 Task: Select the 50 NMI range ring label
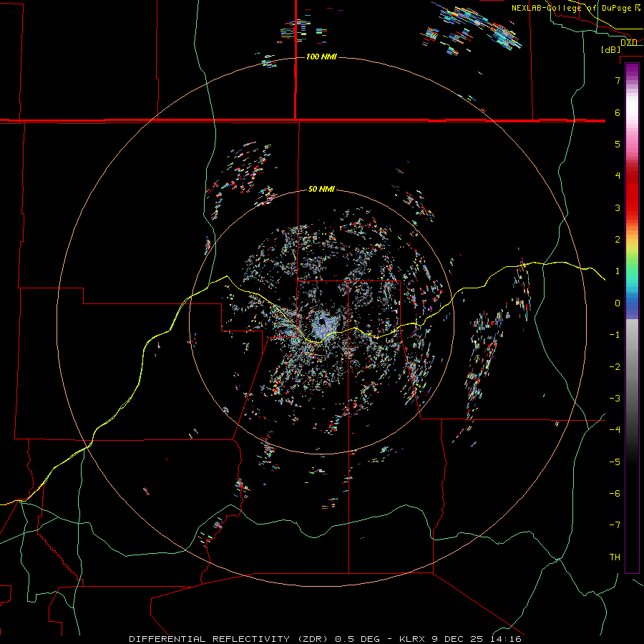point(321,189)
